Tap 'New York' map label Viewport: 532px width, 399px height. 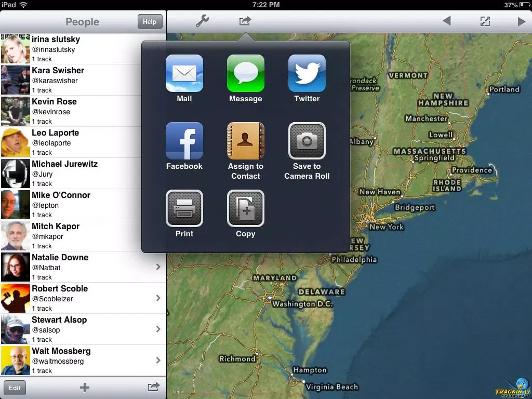click(387, 227)
